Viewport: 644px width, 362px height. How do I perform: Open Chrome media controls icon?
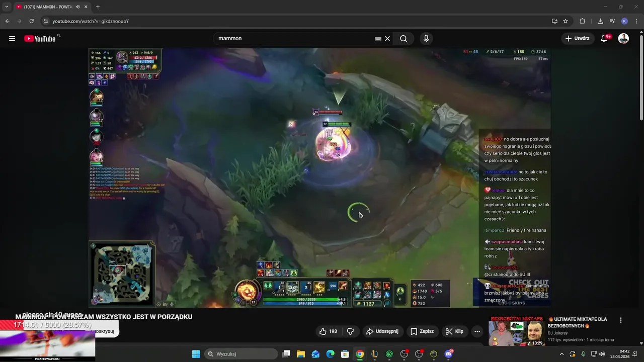click(612, 21)
